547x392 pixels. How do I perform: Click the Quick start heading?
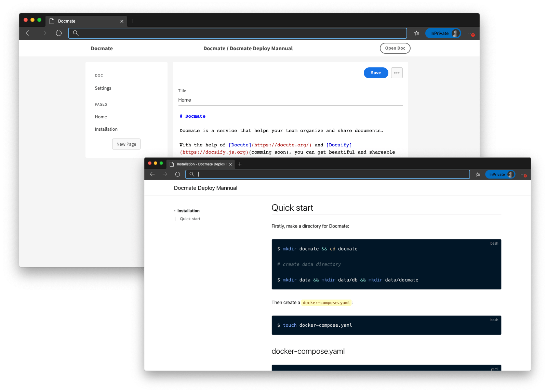(292, 208)
